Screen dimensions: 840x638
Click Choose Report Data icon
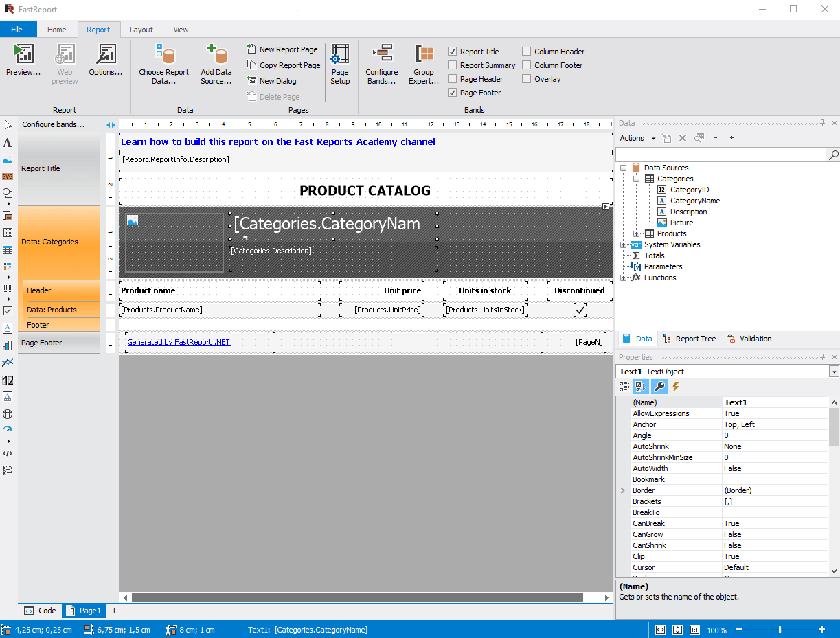click(x=164, y=56)
